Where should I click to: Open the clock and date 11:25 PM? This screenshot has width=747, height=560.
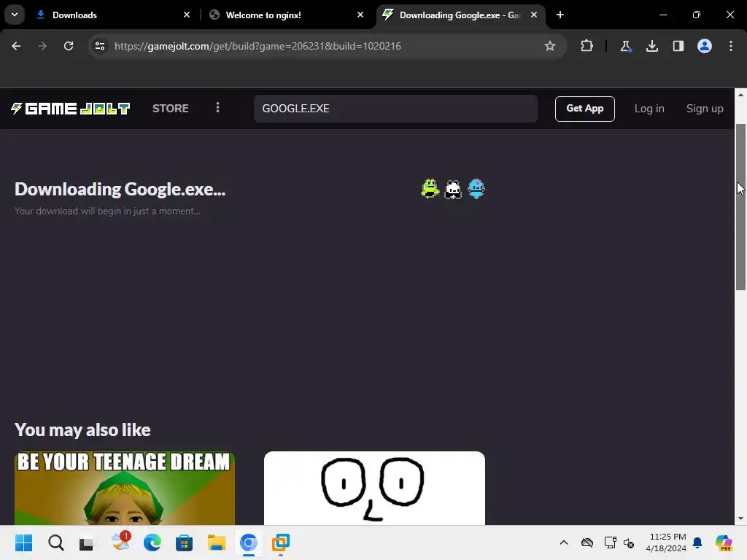(x=666, y=542)
